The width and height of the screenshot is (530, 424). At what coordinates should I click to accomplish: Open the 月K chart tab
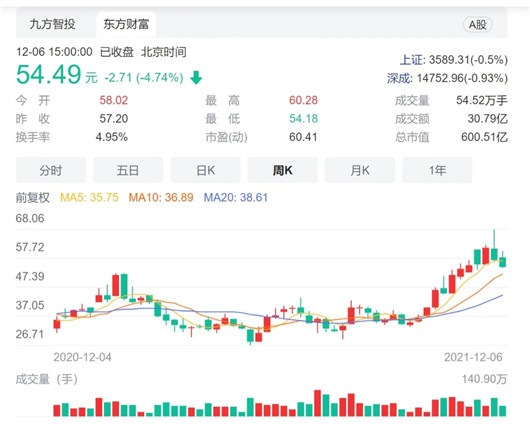coord(360,170)
